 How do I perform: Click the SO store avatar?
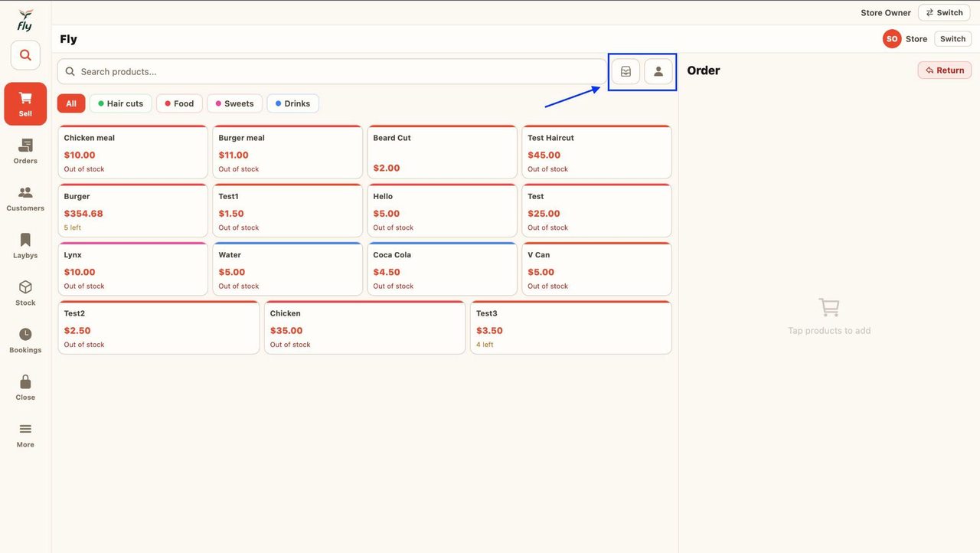pos(892,39)
